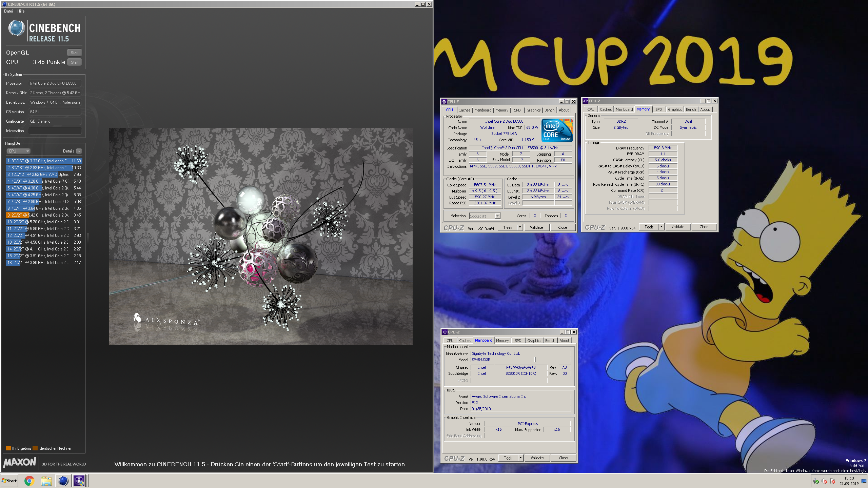Click Tools in CPU-Z Mainboard window
The height and width of the screenshot is (488, 868).
(x=508, y=458)
